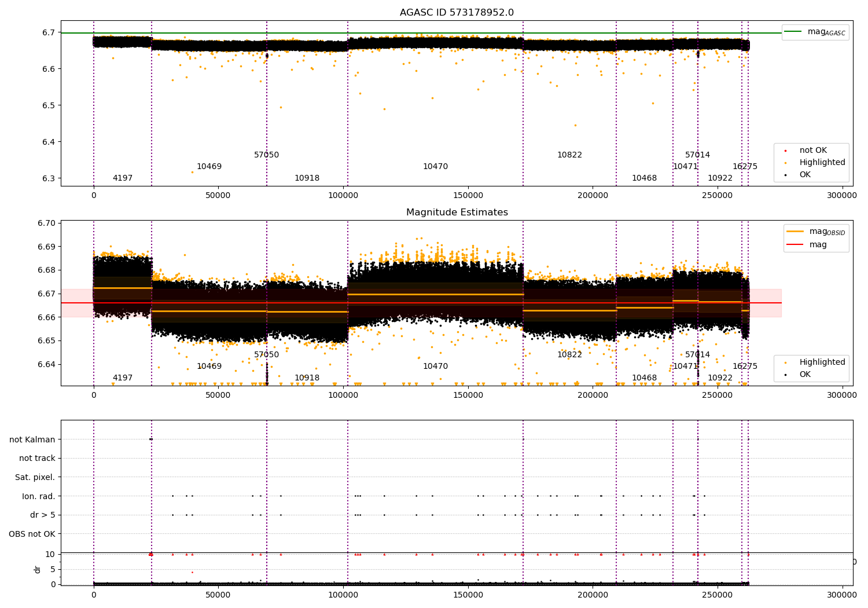The image size is (868, 608).
Task: Click obsid label 57050 in top plot
Action: coord(266,155)
